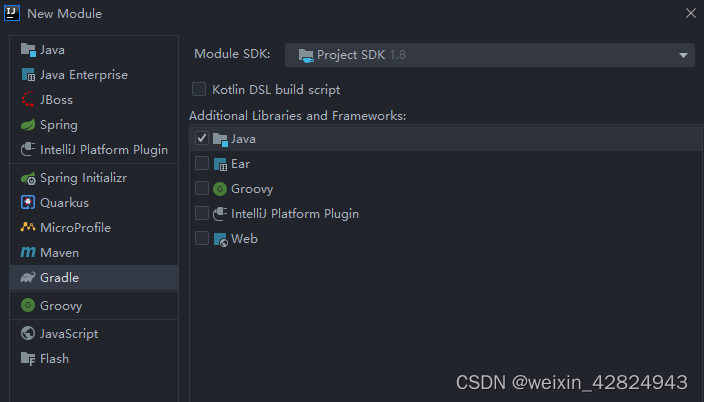Choose the Flash folder icon

pos(28,359)
